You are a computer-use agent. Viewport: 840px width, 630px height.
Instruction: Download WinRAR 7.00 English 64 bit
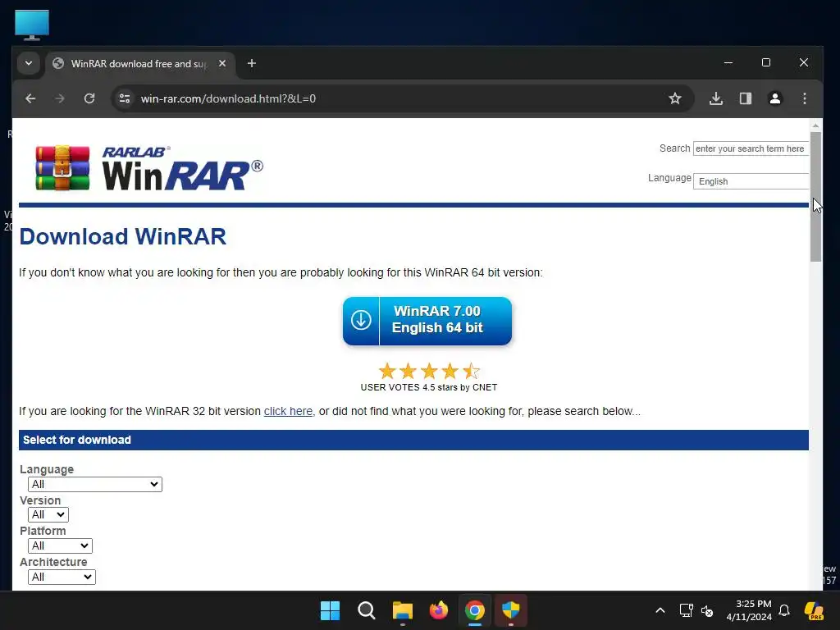(x=427, y=321)
